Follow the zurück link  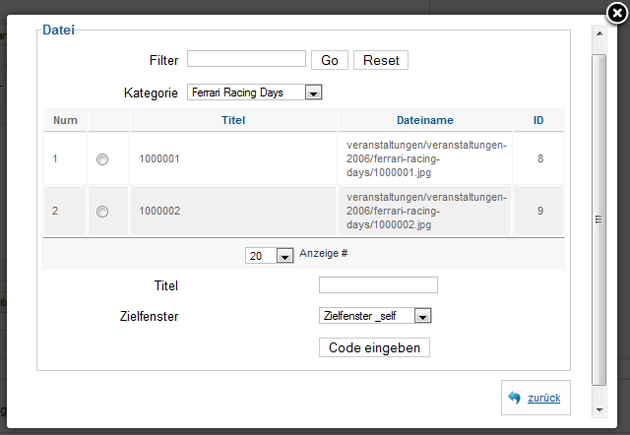pos(544,398)
